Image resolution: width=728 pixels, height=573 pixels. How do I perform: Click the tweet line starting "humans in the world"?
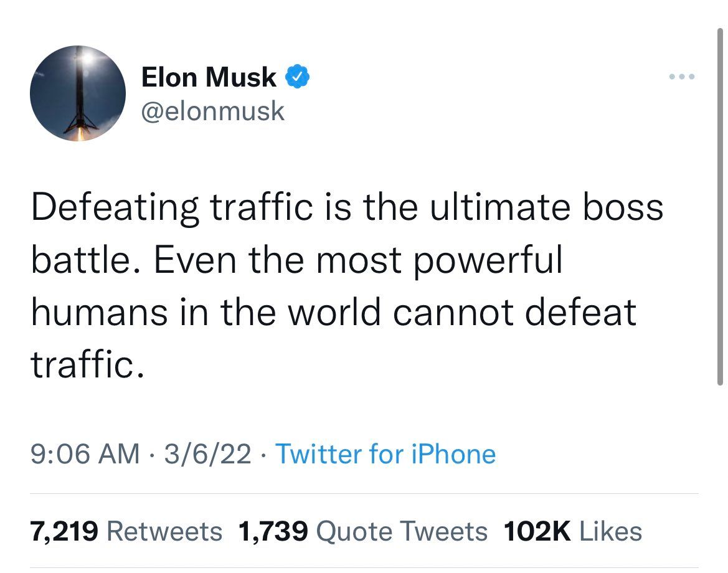(333, 311)
